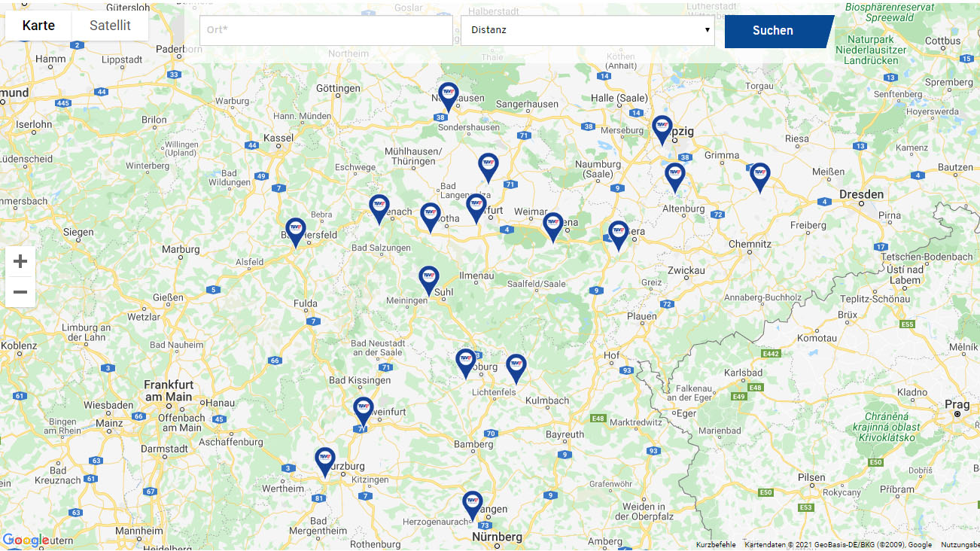This screenshot has height=551, width=980.
Task: Switch to Satellit map view
Action: 110,26
